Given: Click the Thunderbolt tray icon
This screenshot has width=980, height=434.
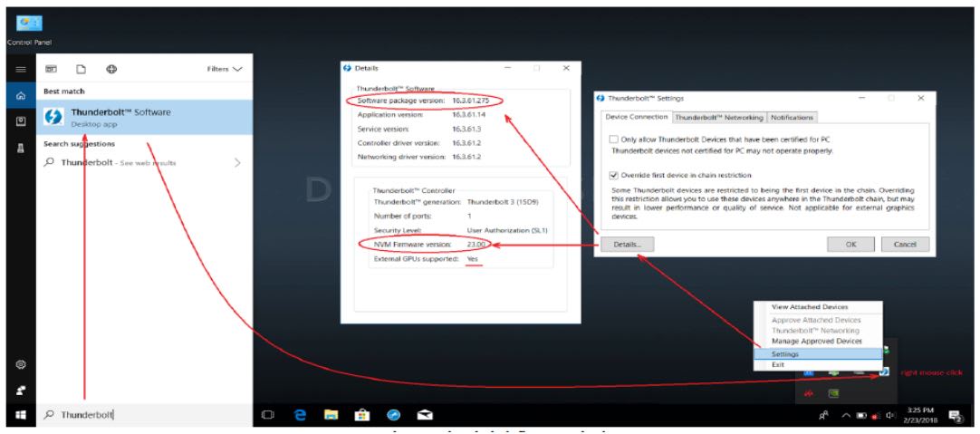Looking at the screenshot, I should click(x=884, y=372).
